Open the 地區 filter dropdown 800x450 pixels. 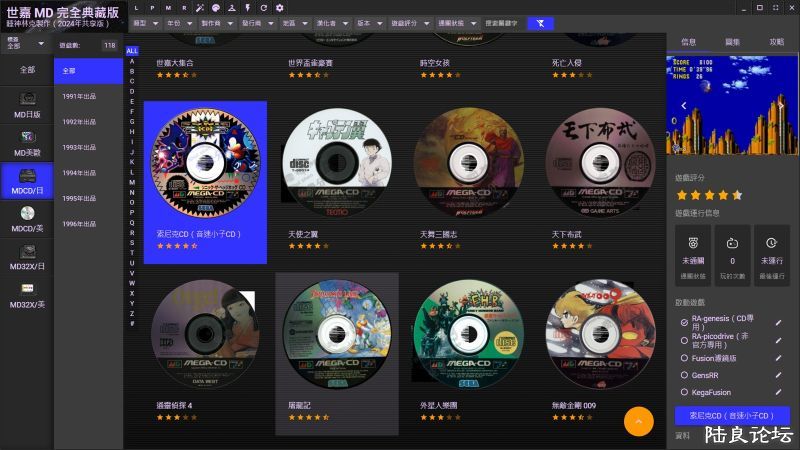tap(295, 23)
